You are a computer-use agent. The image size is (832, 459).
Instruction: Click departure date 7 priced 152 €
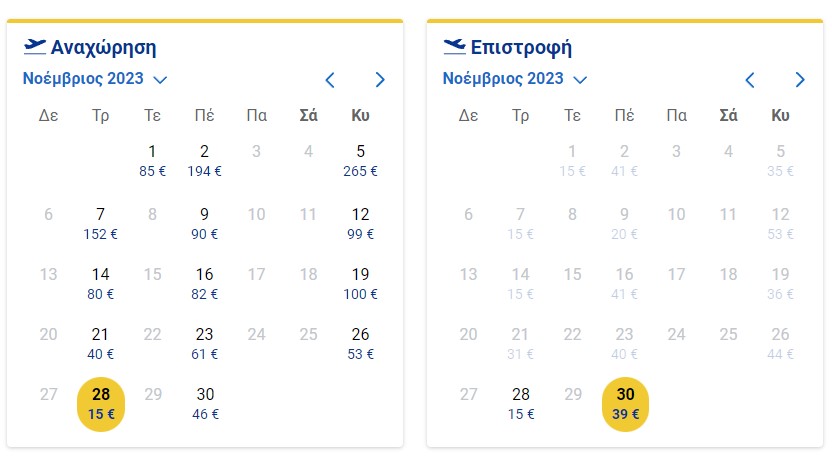point(101,222)
